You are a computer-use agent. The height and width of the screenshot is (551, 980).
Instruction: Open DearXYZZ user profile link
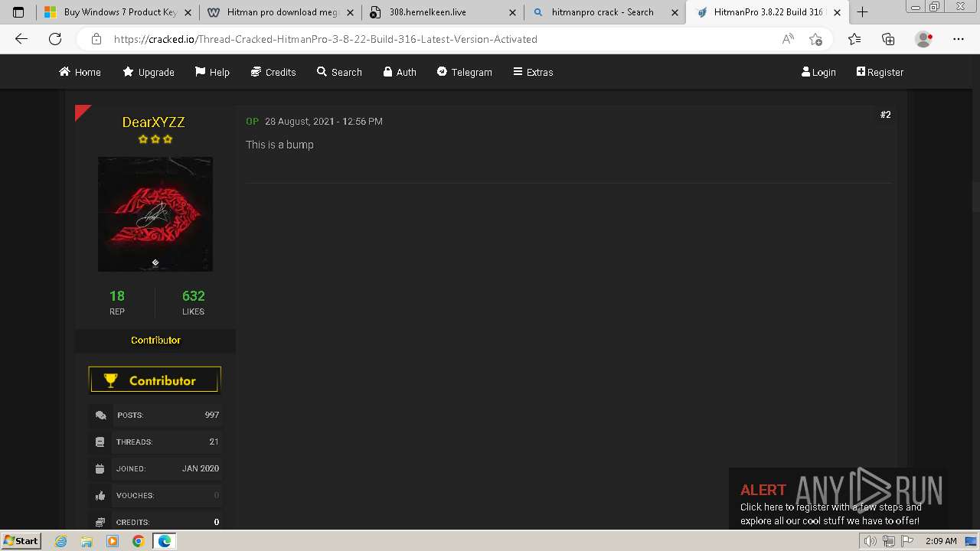pyautogui.click(x=153, y=122)
